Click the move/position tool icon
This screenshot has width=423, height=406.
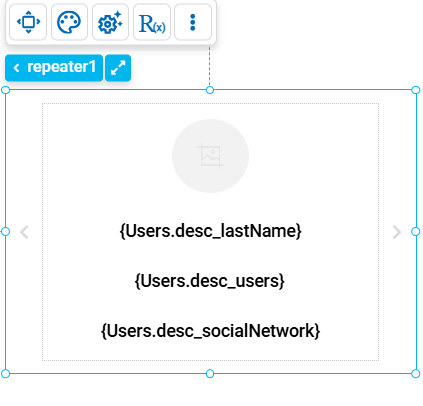click(28, 22)
